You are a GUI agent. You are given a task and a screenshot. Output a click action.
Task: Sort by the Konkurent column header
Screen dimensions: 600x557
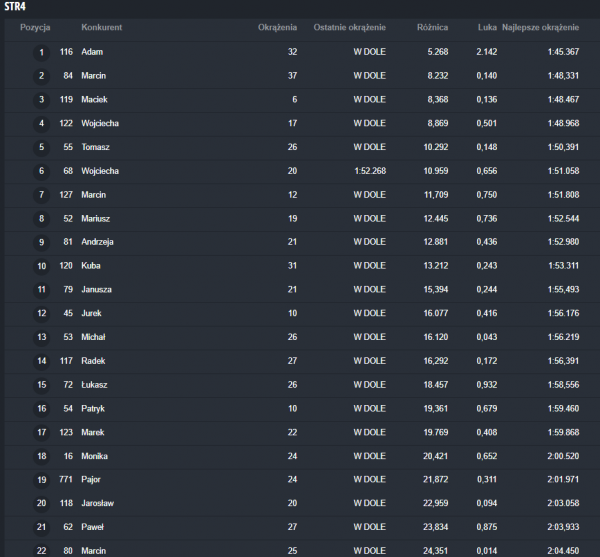pos(102,27)
